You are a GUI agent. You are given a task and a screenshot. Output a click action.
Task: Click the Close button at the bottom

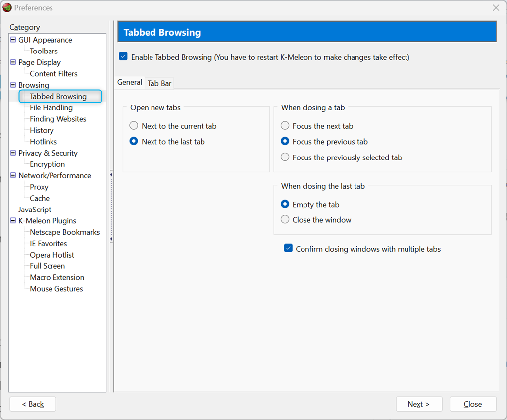pos(473,404)
